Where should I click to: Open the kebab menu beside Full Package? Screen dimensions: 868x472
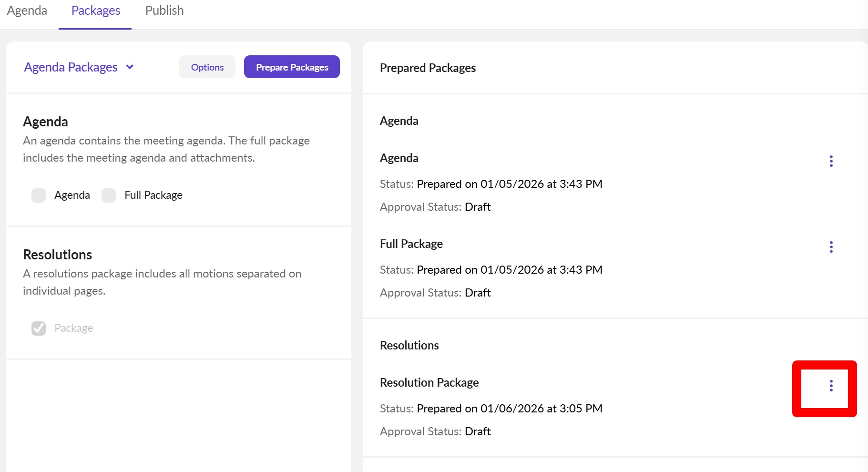click(x=831, y=247)
